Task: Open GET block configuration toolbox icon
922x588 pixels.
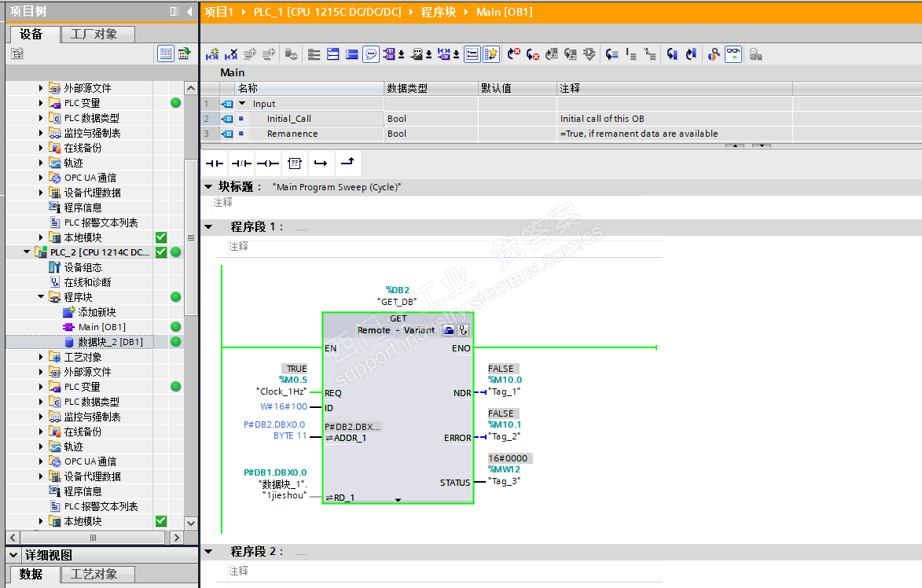Action: point(448,330)
